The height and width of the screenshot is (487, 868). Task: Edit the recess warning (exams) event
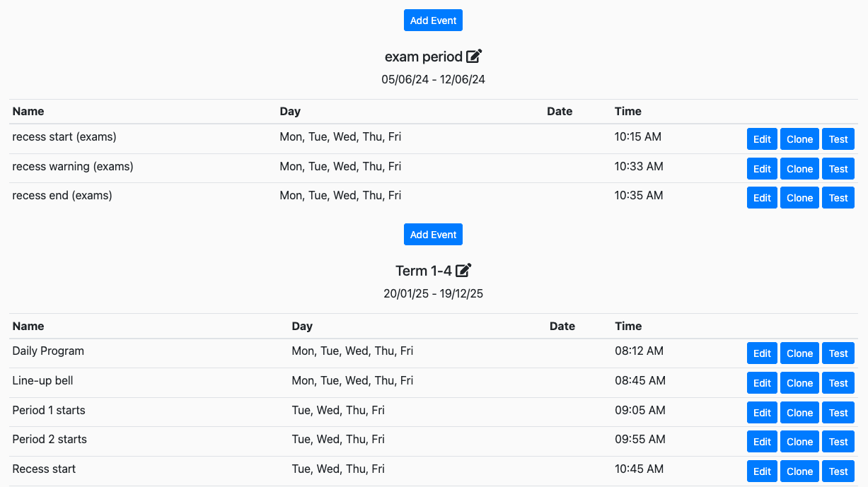click(x=762, y=168)
